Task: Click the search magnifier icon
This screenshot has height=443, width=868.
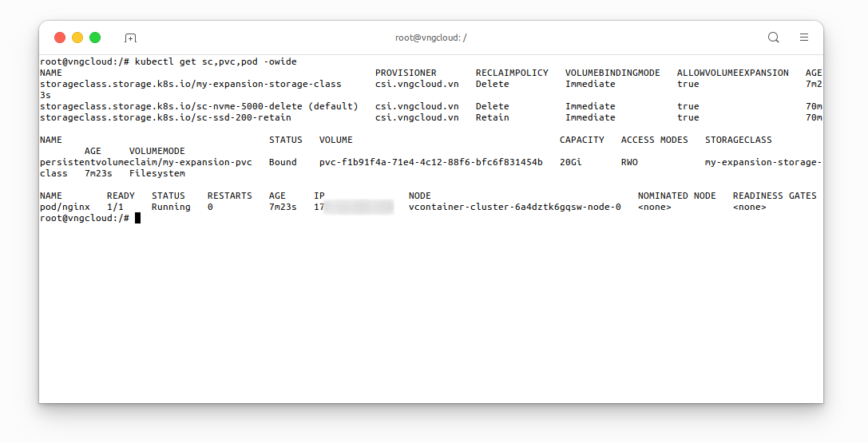Action: [773, 38]
